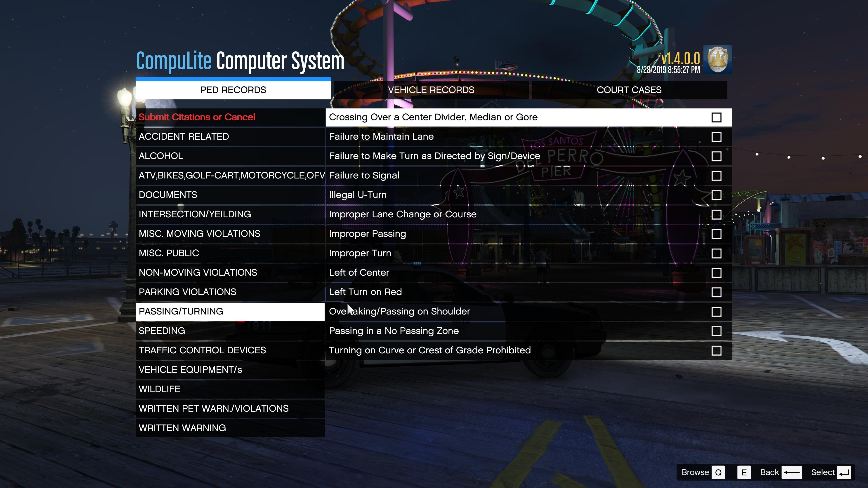Toggle Crossing Over a Center Divider checkbox
The height and width of the screenshot is (488, 868).
716,117
